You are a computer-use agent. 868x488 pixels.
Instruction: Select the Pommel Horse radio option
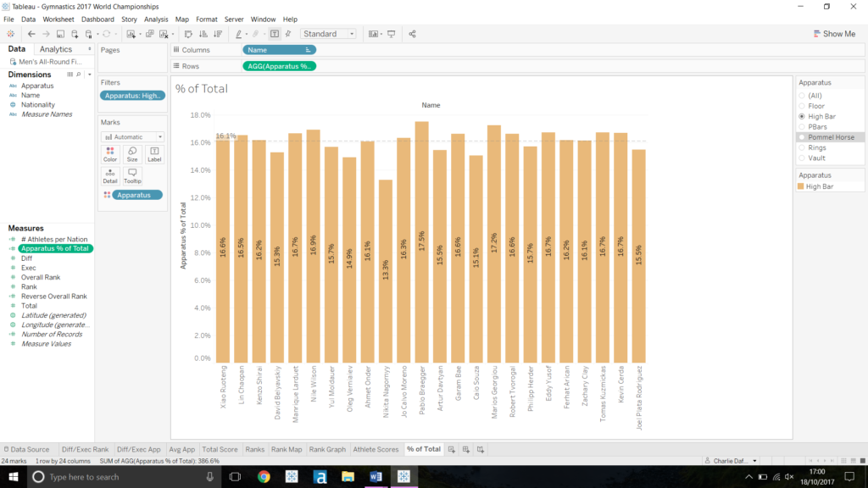click(802, 137)
